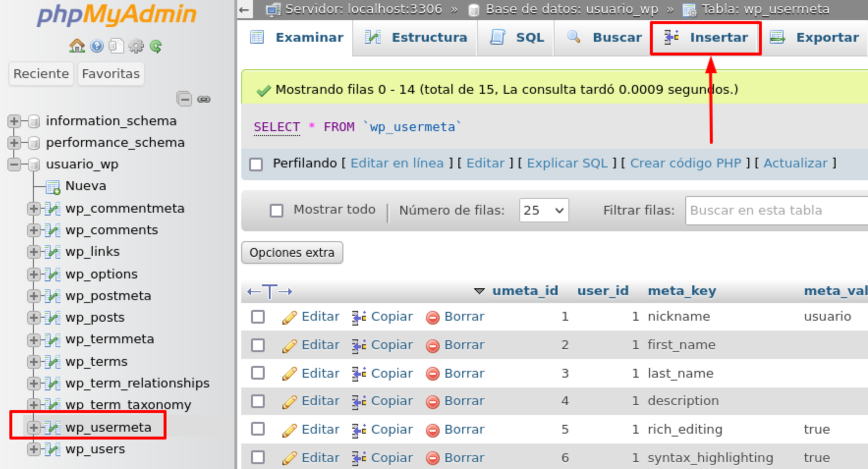868x469 pixels.
Task: Expand the wp_termmeta table node
Action: pos(33,339)
